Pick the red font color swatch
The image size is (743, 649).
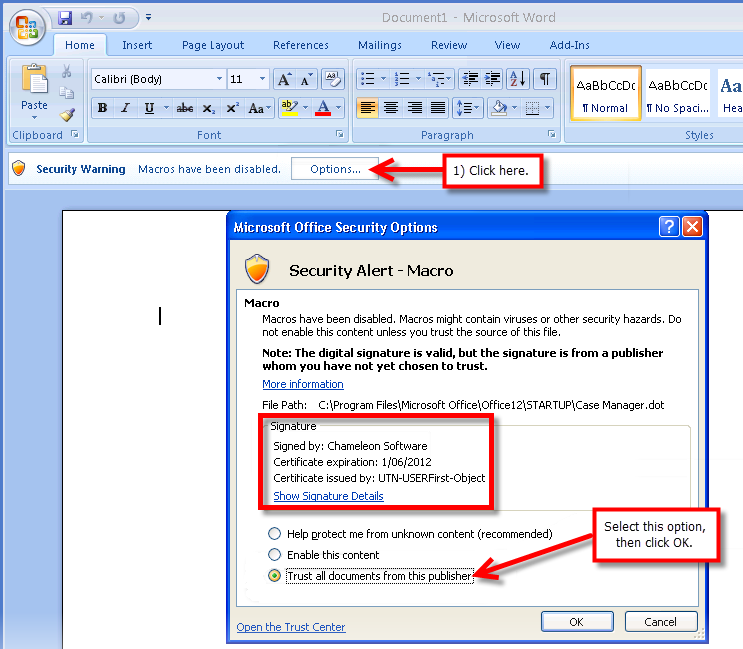(x=322, y=108)
